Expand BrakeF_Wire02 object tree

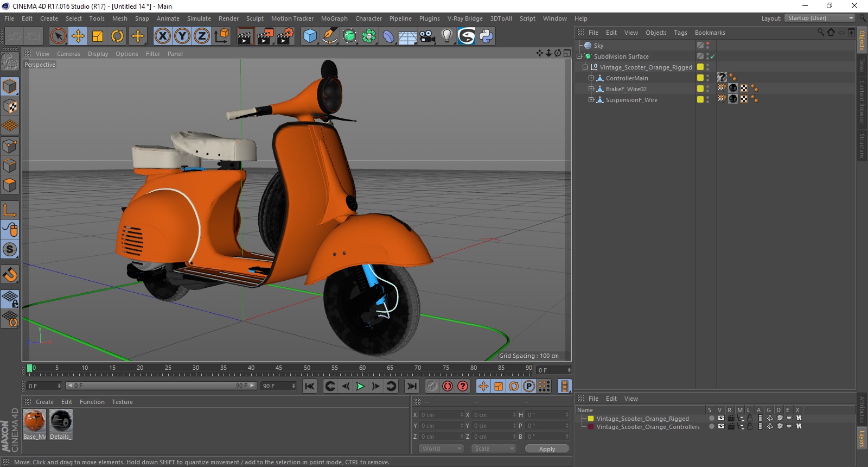(591, 89)
